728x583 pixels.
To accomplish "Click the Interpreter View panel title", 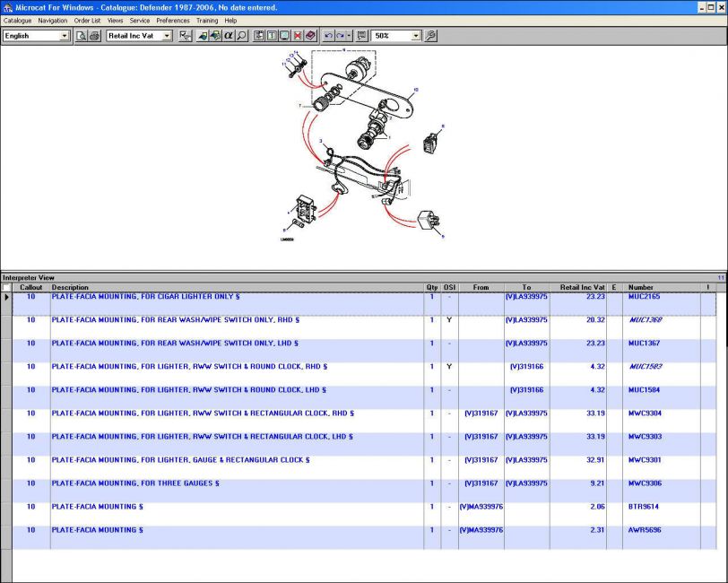I will point(29,278).
